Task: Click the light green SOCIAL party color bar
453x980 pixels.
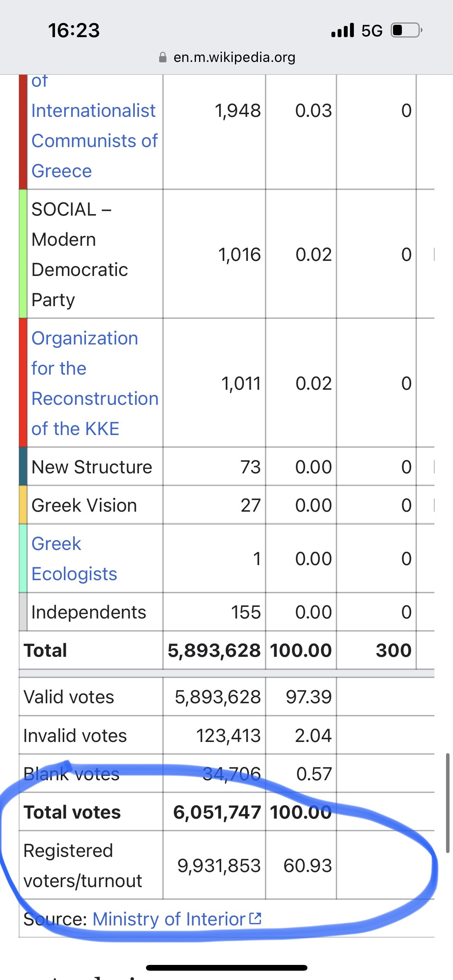Action: tap(23, 254)
